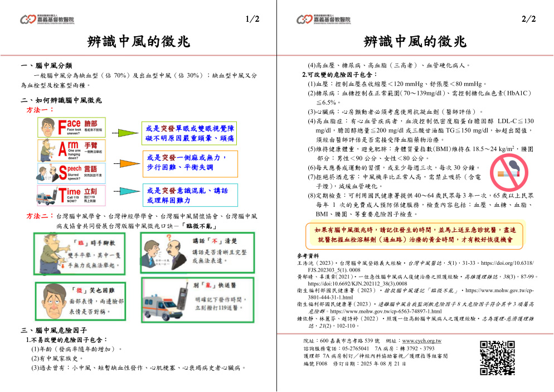554x392 pixels.
Task: Click the heading 三、腦中風危險因子
Action: click(x=54, y=330)
